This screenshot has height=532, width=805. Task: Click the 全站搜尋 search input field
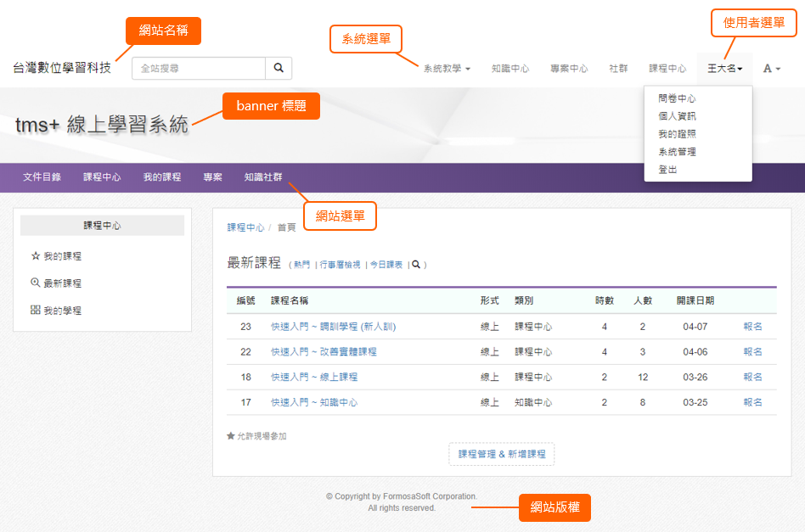coord(199,69)
